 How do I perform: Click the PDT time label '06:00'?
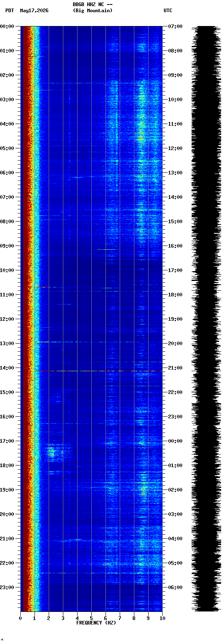(7, 173)
